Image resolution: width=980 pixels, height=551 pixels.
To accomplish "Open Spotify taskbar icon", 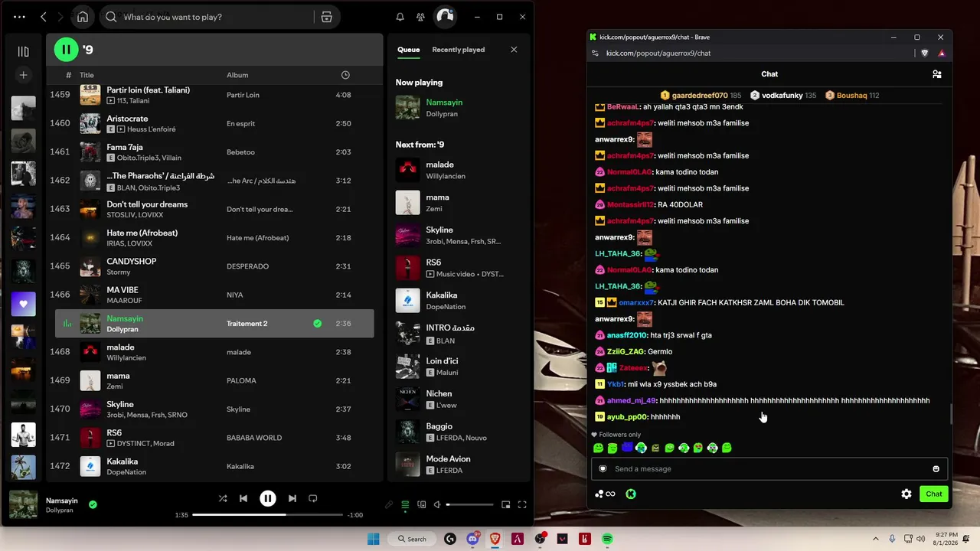I will point(607,539).
